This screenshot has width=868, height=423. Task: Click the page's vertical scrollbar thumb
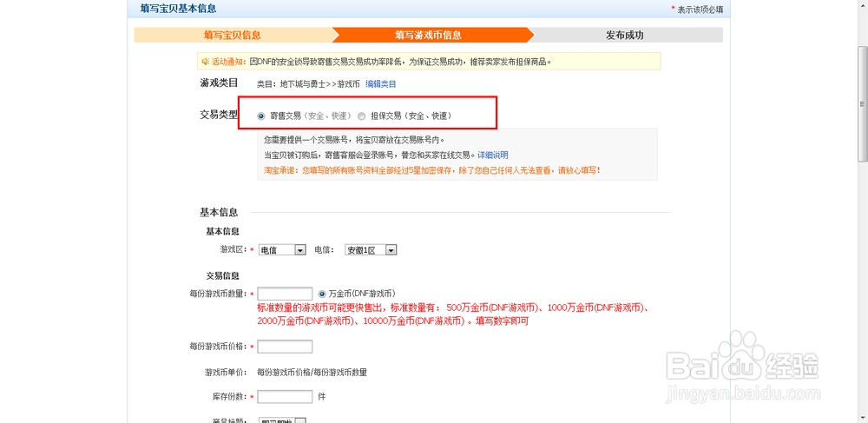point(862,105)
